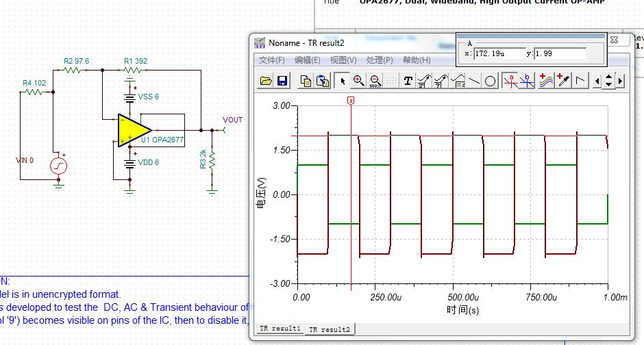Select the R2 97.6 resistor label
644x345 pixels.
coord(77,61)
